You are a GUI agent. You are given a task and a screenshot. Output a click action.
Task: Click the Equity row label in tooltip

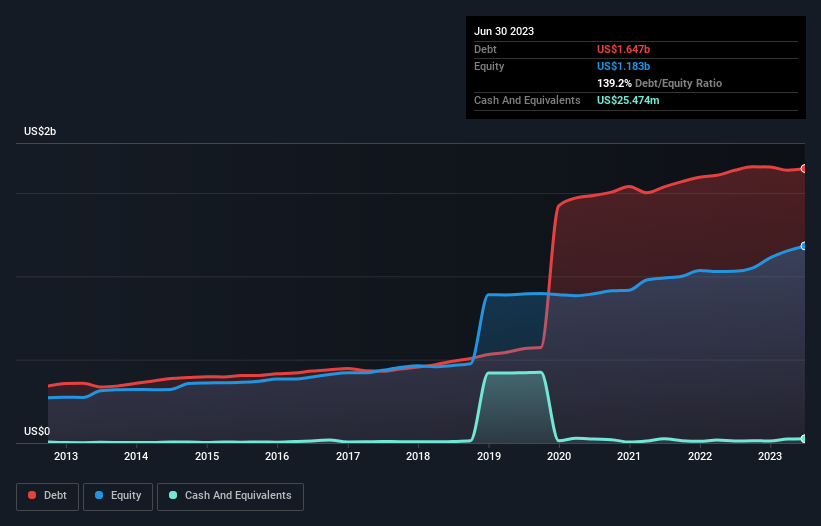489,66
